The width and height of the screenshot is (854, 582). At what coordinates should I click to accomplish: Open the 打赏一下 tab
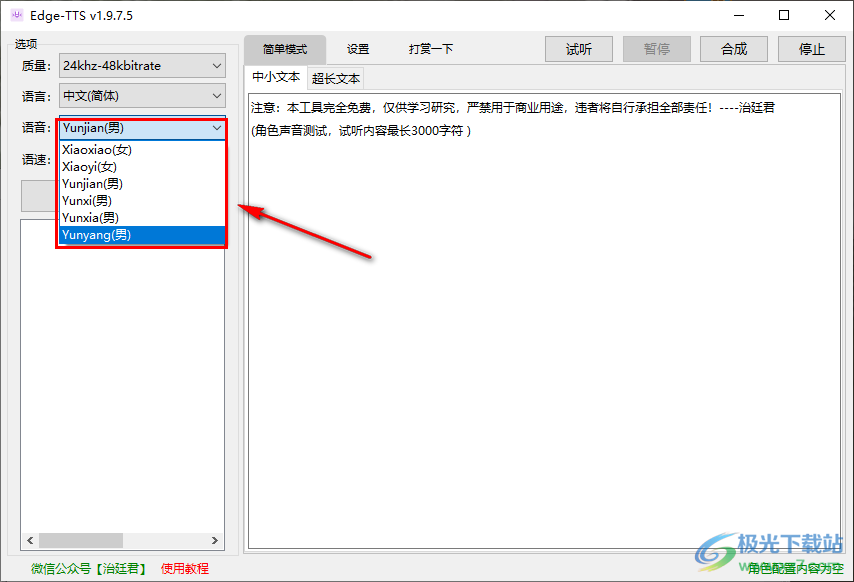(430, 50)
